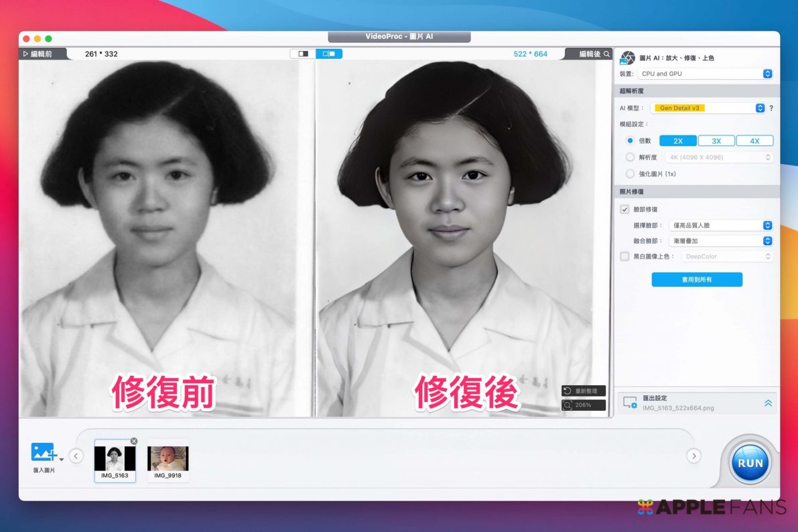Screen dimensions: 798x532
Task: Open the CPU and GPU device dropdown
Action: [x=706, y=74]
